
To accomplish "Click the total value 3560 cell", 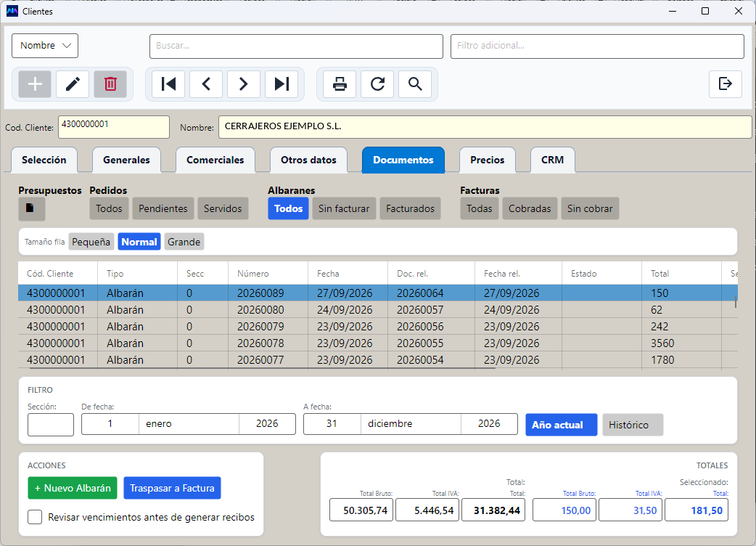I will click(681, 343).
